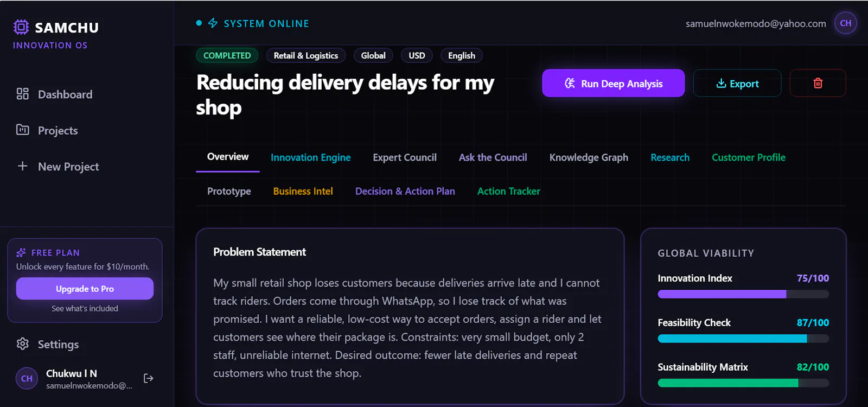Click the Upgrade to Pro button
This screenshot has width=868, height=407.
(x=85, y=289)
